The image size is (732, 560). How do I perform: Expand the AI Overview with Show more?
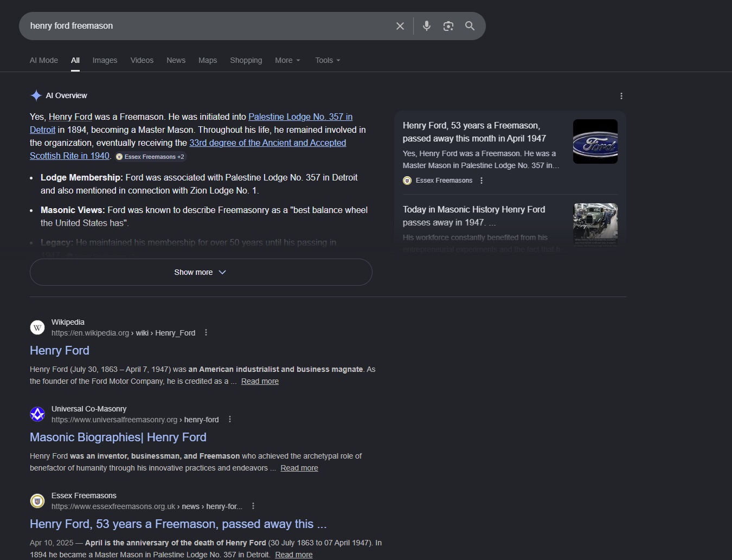tap(201, 272)
